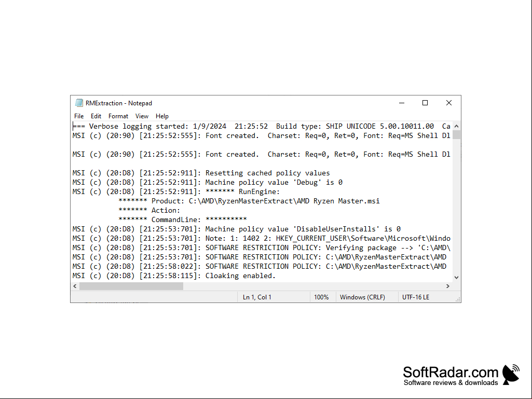Image resolution: width=532 pixels, height=399 pixels.
Task: Click the 'Verifying package' policy line
Action: click(x=261, y=247)
